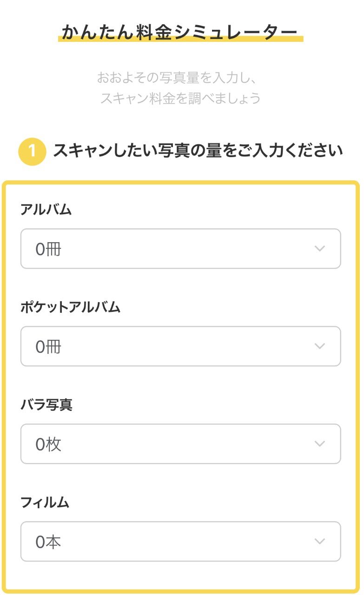Click the アルバム field label
This screenshot has height=595, width=364.
(46, 210)
